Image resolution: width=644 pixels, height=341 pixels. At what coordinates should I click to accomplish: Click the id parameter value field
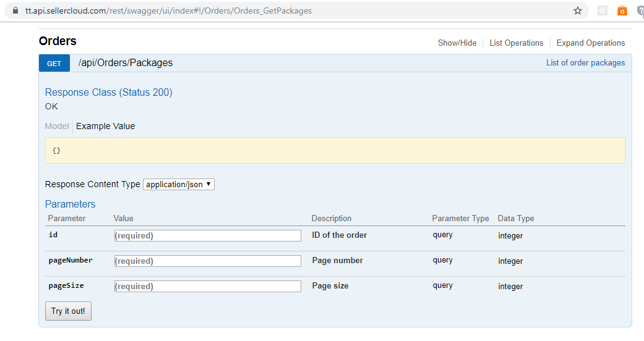(x=208, y=235)
